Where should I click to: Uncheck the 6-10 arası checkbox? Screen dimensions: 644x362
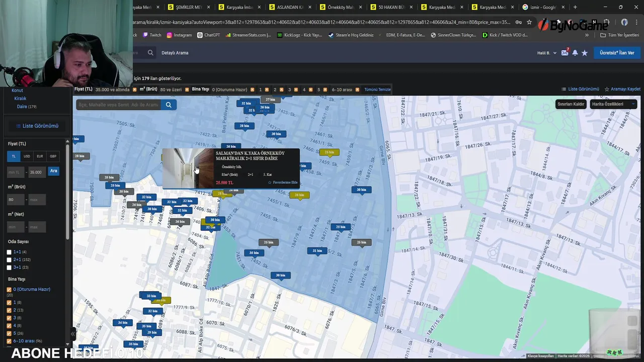pyautogui.click(x=9, y=341)
